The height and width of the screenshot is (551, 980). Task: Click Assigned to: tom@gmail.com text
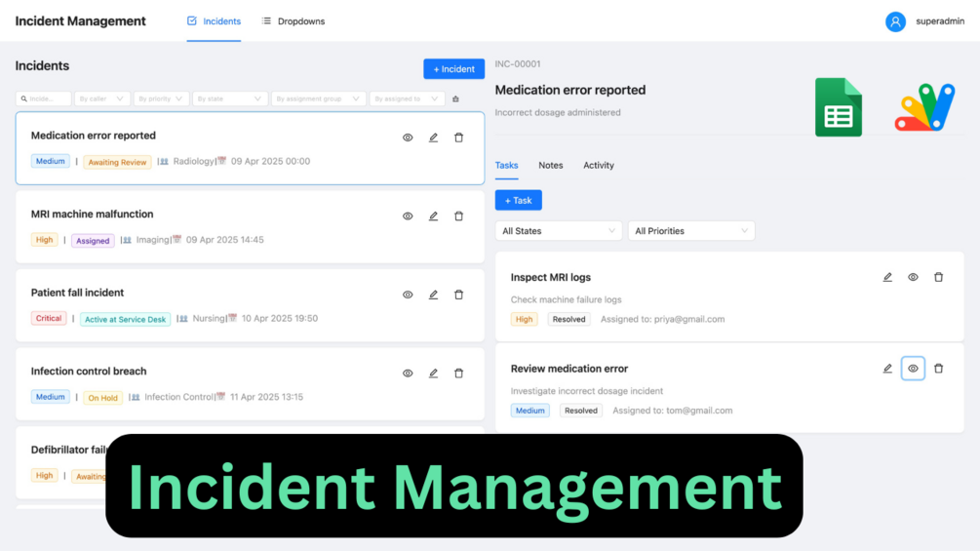[673, 411]
